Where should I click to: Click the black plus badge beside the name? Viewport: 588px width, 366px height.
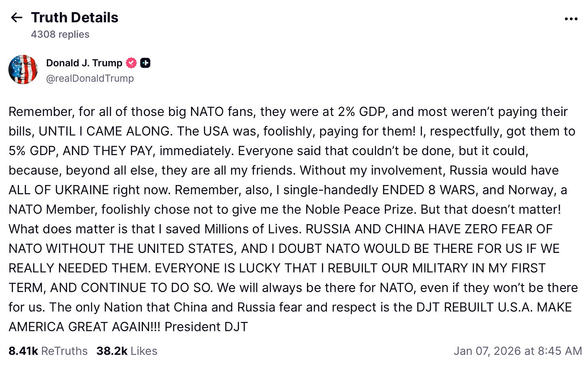click(145, 63)
